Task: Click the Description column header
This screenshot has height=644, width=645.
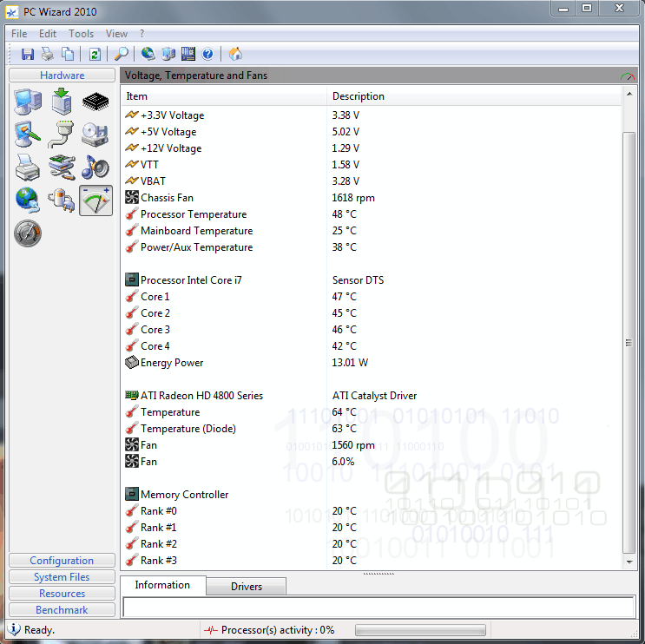Action: click(x=474, y=96)
